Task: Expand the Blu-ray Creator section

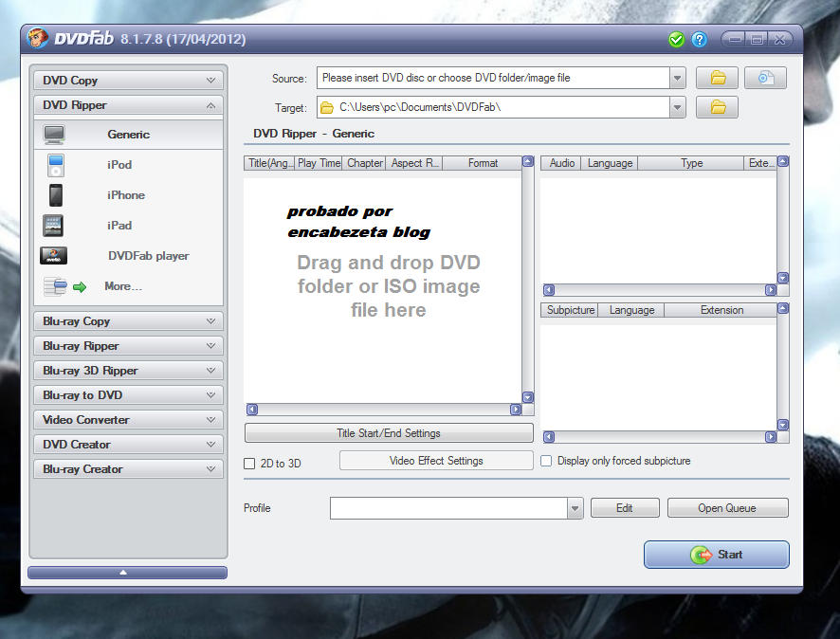Action: tap(128, 469)
